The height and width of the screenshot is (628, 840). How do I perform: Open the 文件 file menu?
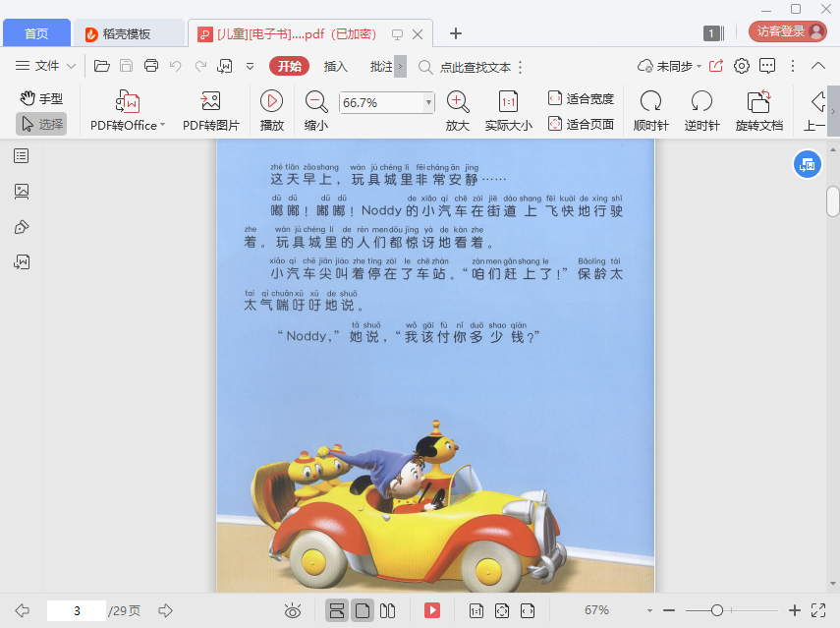[x=45, y=66]
